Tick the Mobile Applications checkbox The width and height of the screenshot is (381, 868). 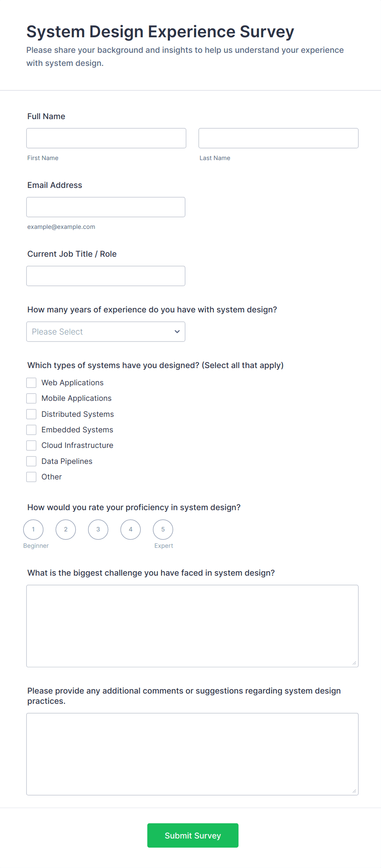(x=32, y=398)
